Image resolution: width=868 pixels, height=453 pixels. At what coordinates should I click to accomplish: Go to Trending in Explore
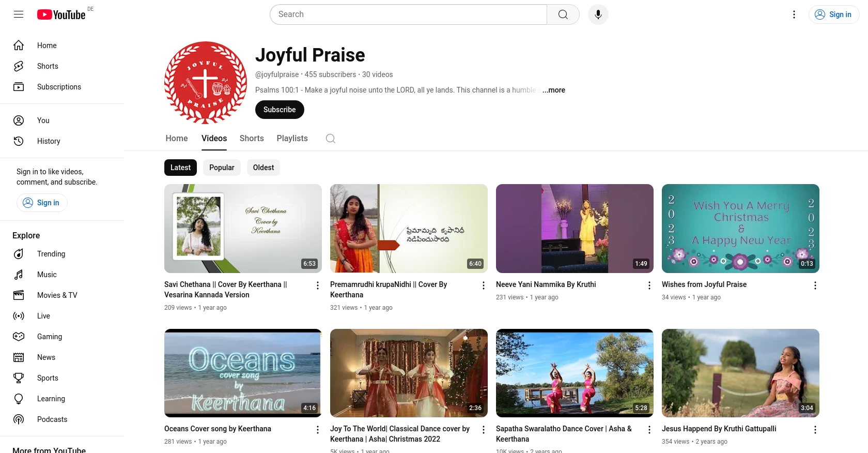[51, 254]
